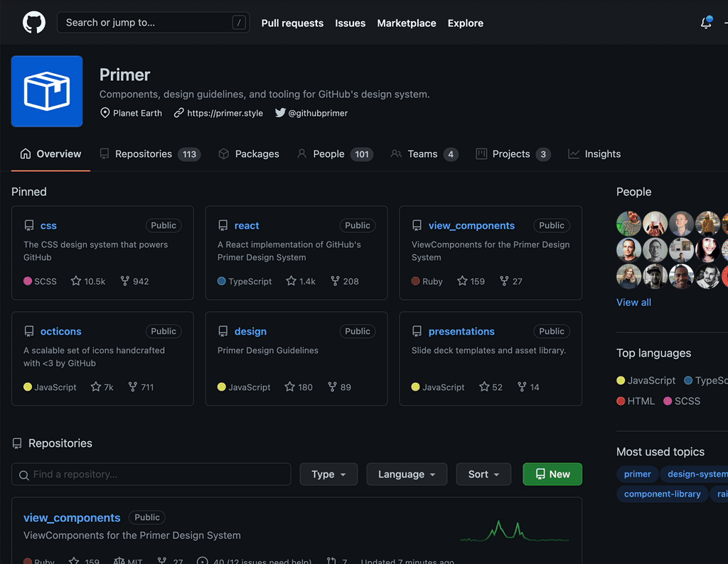Screen dimensions: 728x564
Task: Switch to the Teams tab
Action: pyautogui.click(x=424, y=154)
